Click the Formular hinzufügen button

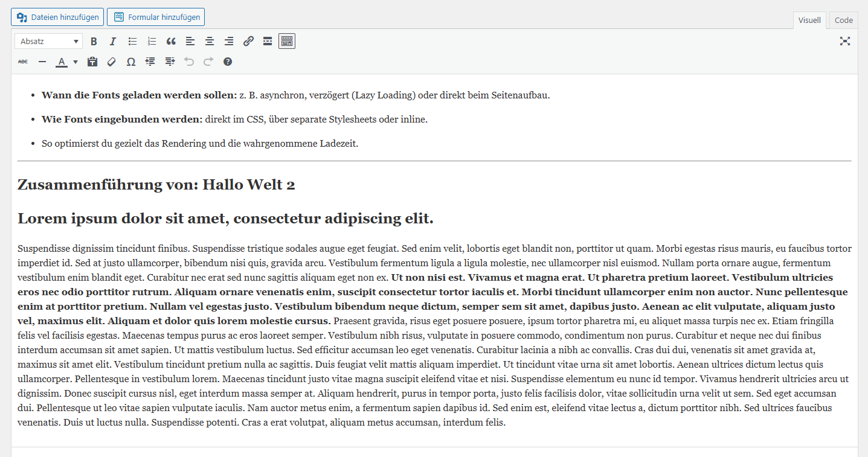tap(156, 18)
